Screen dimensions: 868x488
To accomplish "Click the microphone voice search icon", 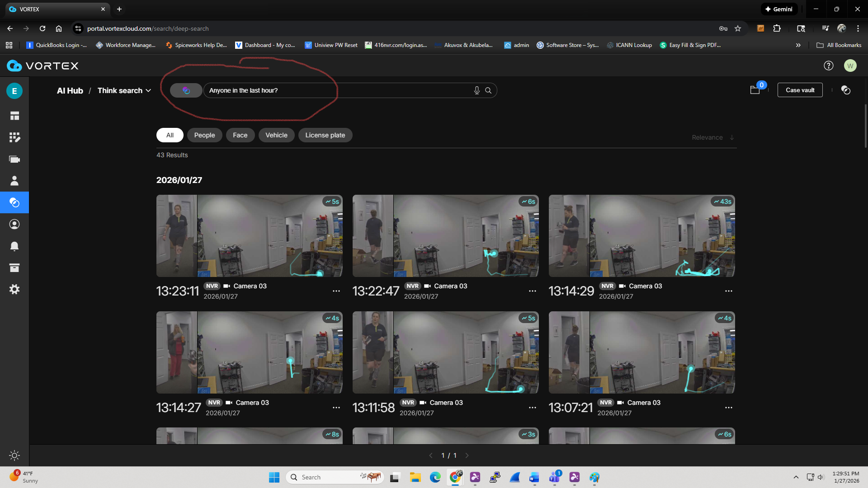I will coord(476,90).
